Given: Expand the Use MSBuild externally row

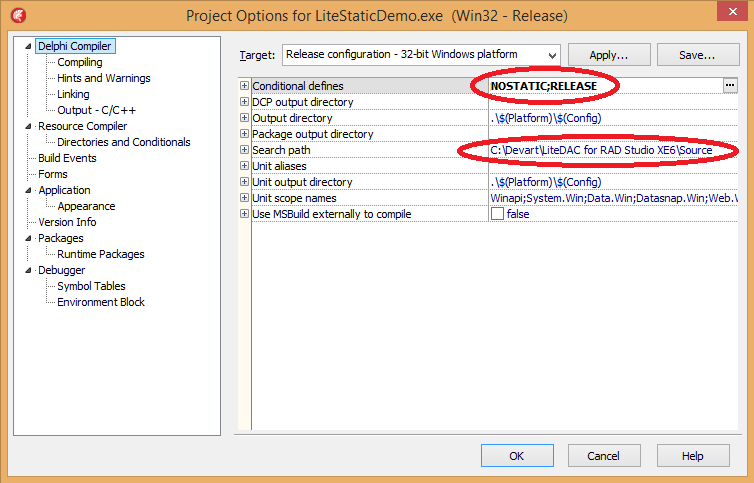Looking at the screenshot, I should click(244, 214).
